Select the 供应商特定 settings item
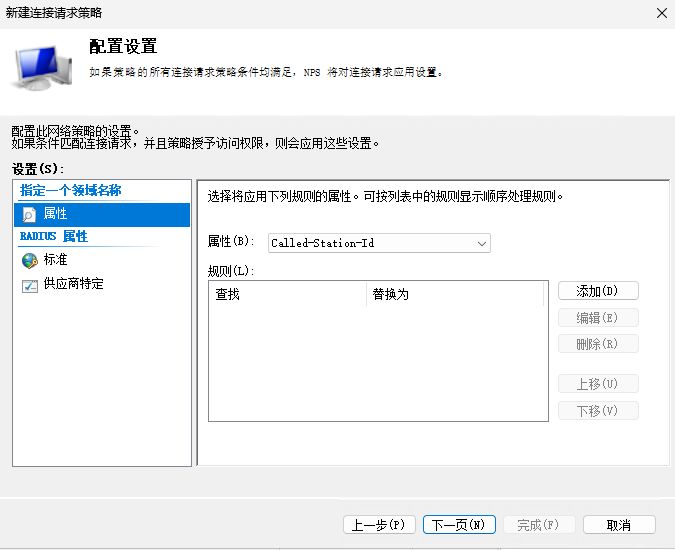The height and width of the screenshot is (550, 675). click(x=73, y=284)
